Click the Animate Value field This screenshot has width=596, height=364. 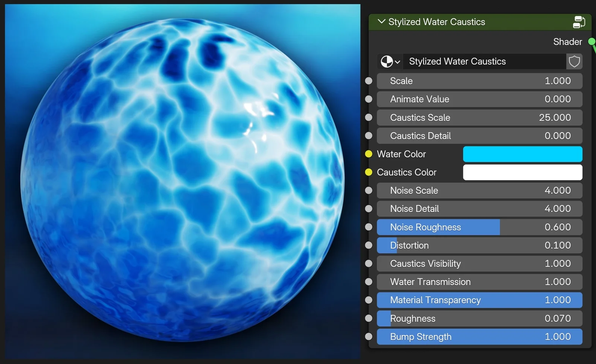[x=479, y=99]
